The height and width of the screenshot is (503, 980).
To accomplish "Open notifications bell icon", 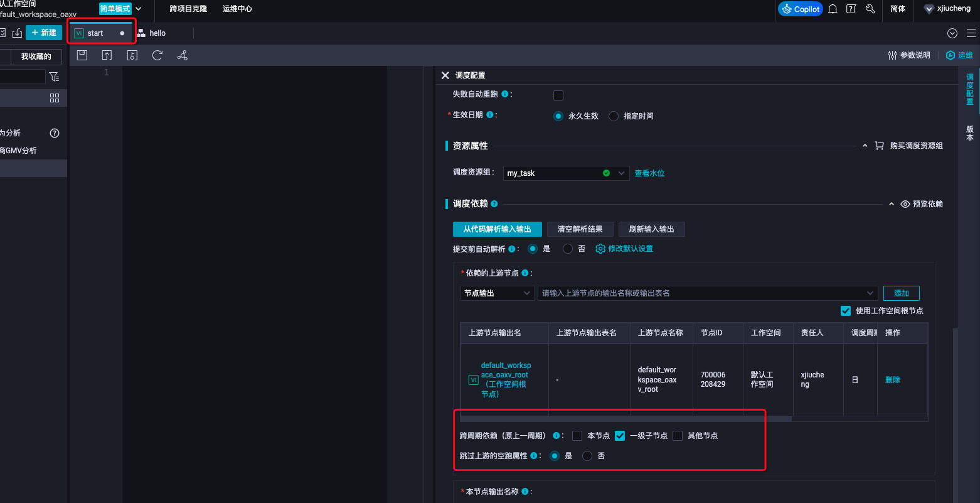I will pos(833,9).
